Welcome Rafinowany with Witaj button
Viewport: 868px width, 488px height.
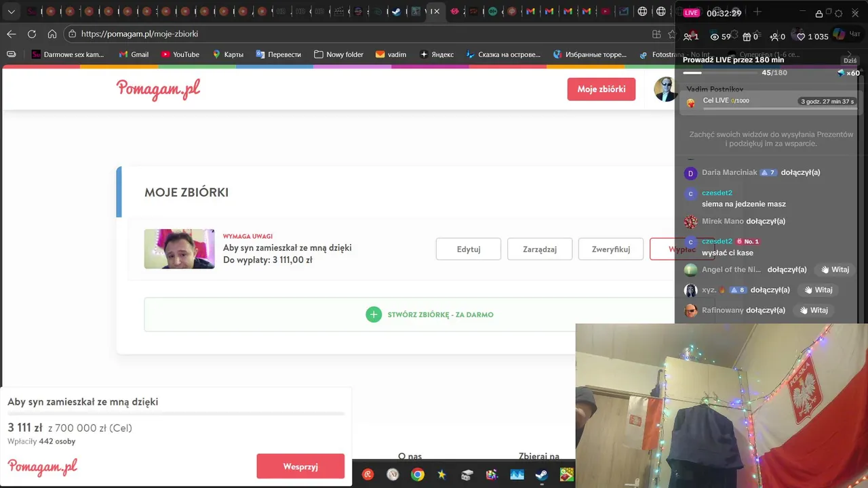(813, 310)
